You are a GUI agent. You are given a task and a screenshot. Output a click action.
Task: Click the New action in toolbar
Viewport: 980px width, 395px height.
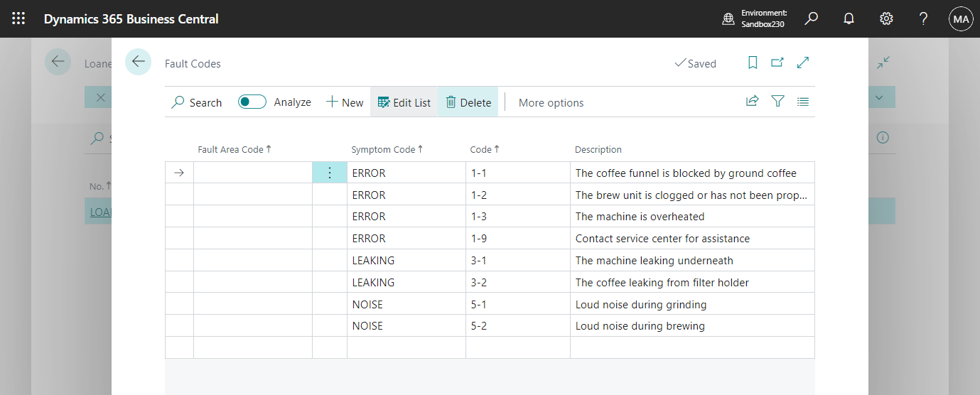click(x=345, y=102)
